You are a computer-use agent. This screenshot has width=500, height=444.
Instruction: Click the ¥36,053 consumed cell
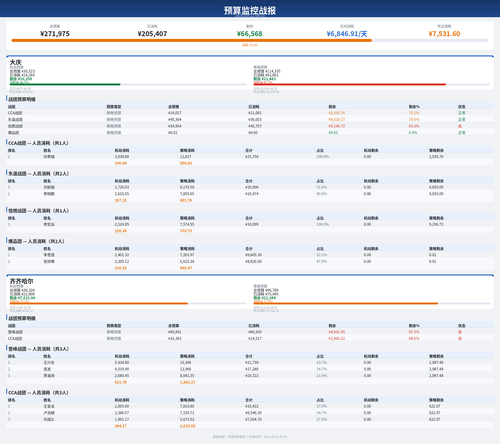[255, 119]
